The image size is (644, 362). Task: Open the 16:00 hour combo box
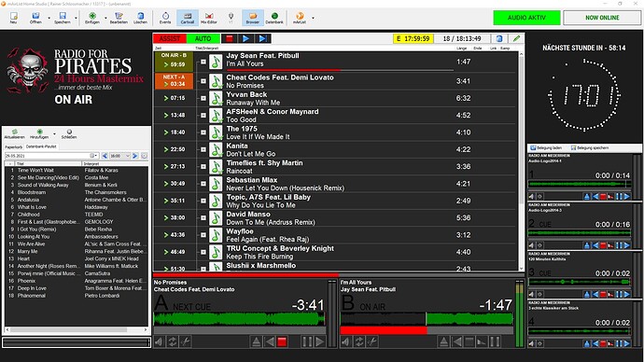[119, 156]
